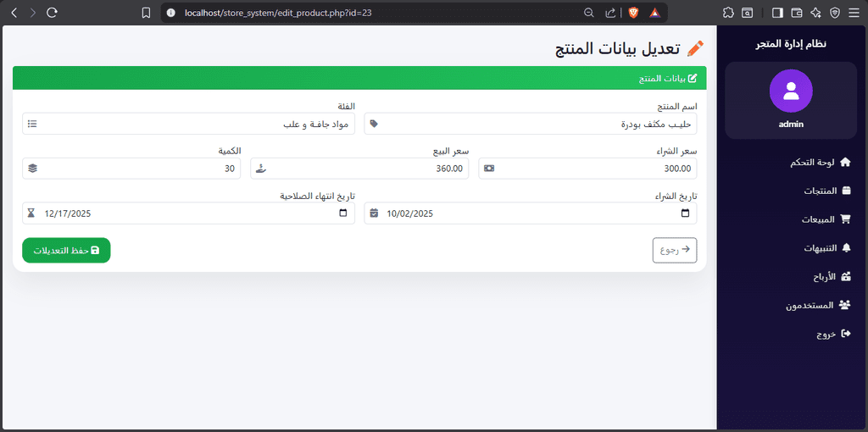
Task: Click the تعديل بيانات المنتج page heading
Action: [618, 48]
